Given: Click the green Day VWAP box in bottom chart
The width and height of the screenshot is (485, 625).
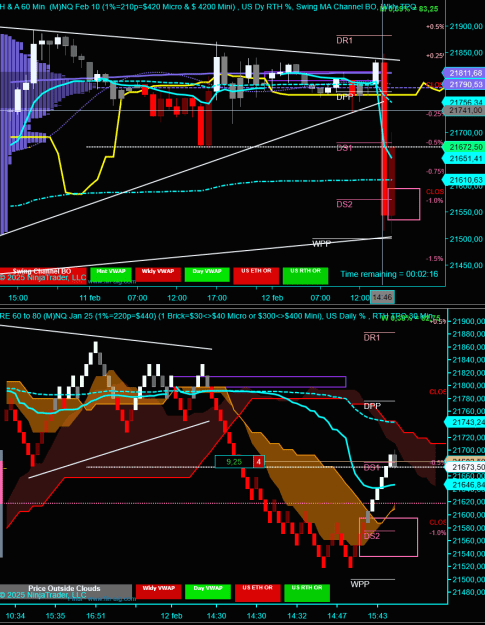Looking at the screenshot, I should (x=208, y=592).
